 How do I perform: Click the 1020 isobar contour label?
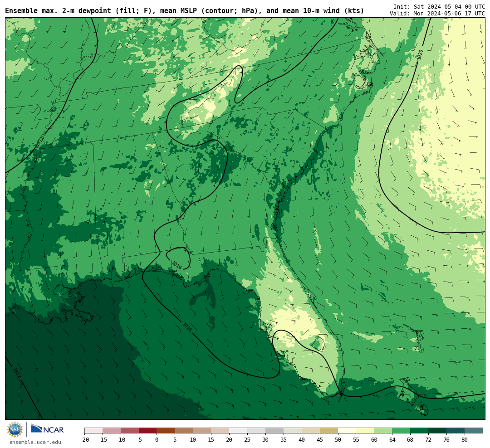(x=420, y=55)
